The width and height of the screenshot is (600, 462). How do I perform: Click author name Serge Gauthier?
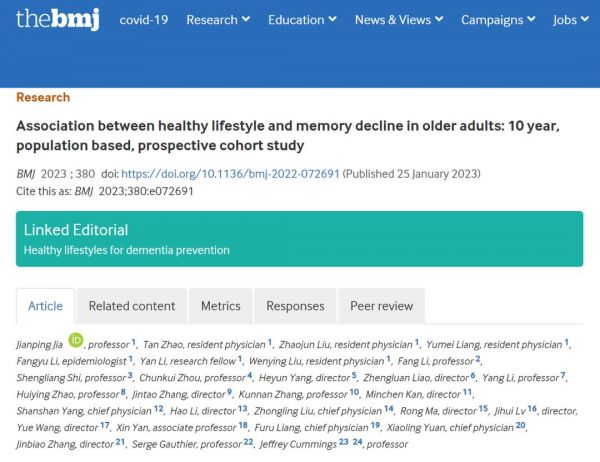click(166, 443)
